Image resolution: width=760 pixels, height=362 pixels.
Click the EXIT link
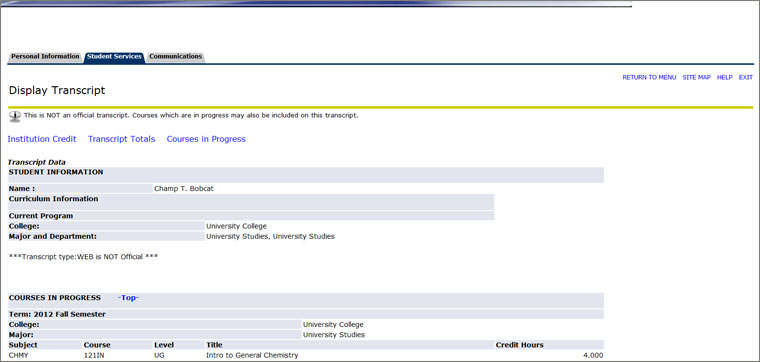click(x=745, y=78)
